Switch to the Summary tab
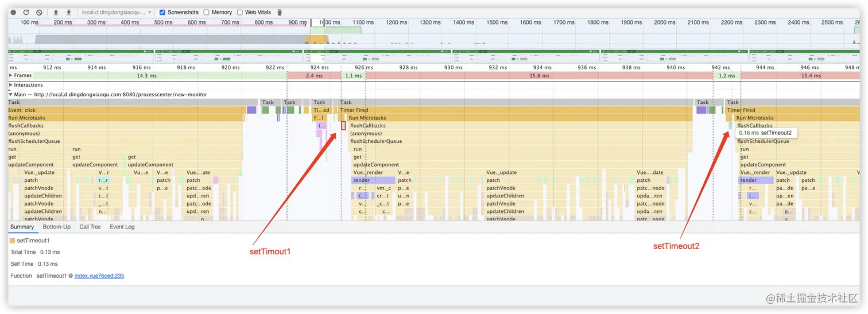This screenshot has width=868, height=314. (x=22, y=227)
